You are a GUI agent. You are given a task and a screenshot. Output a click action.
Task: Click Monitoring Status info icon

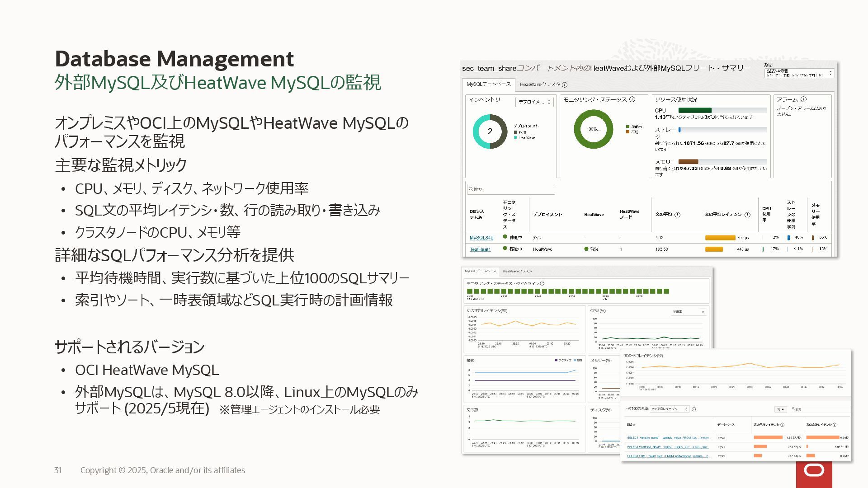pos(632,99)
